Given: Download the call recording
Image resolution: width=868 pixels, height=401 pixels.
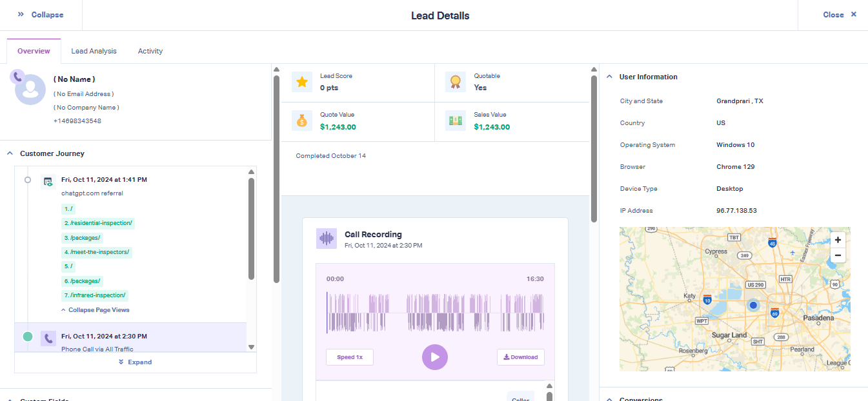Looking at the screenshot, I should pos(521,357).
